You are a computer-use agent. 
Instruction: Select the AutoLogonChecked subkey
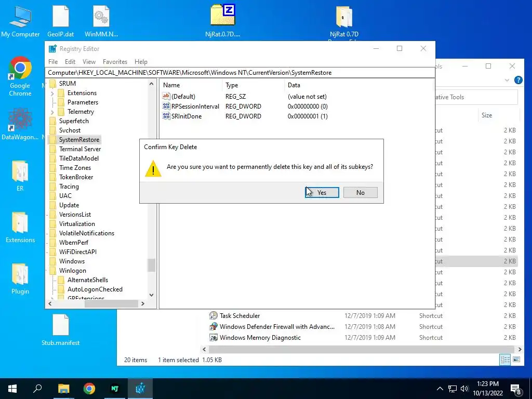(x=95, y=289)
